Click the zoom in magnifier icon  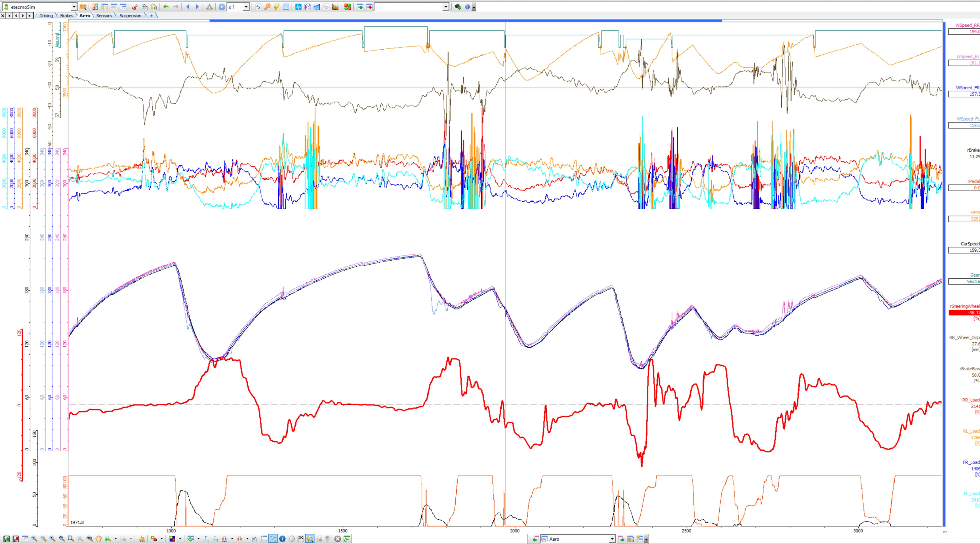[34, 539]
